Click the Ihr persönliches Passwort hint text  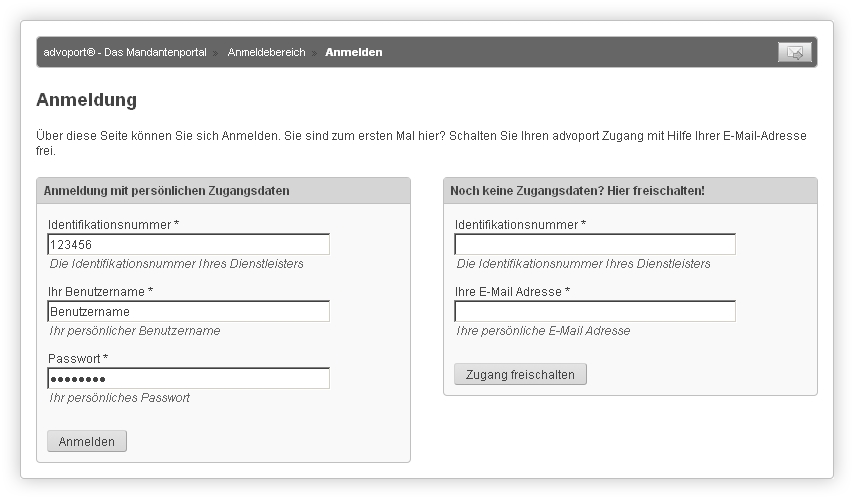click(119, 398)
